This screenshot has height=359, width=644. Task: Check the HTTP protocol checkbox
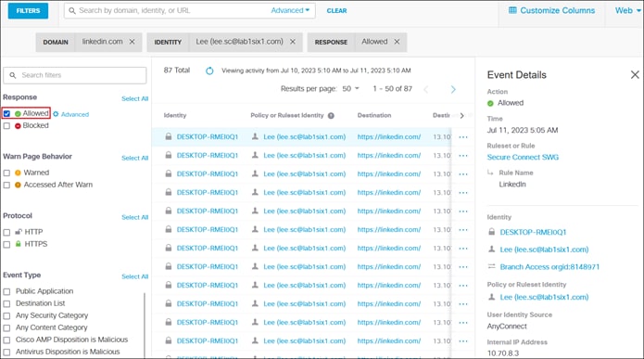6,232
